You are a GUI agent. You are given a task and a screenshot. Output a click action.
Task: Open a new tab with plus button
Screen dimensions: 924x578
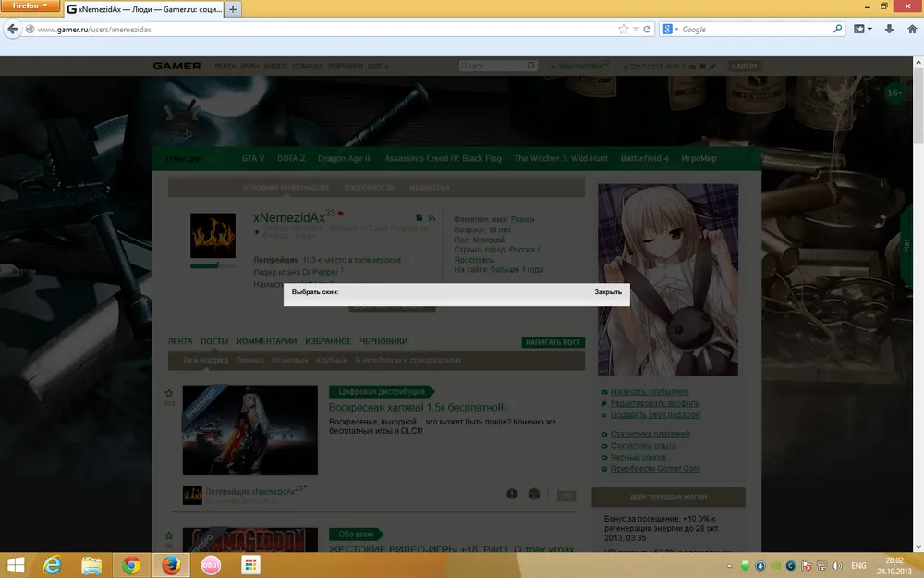233,10
